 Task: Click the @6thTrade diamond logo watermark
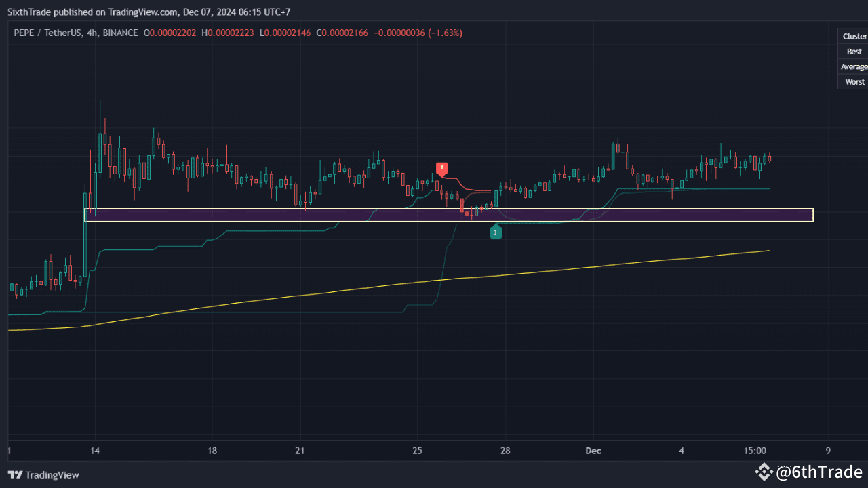[764, 472]
